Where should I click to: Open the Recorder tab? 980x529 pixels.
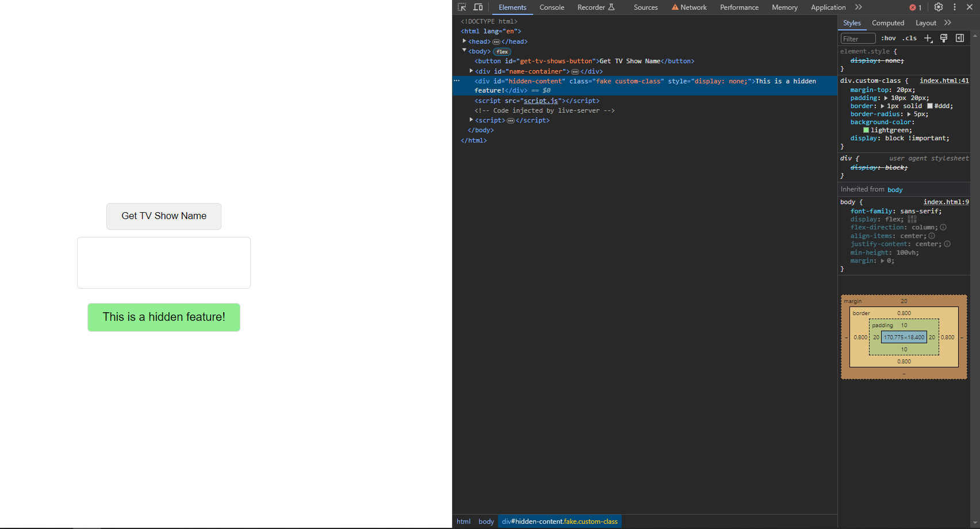point(596,7)
